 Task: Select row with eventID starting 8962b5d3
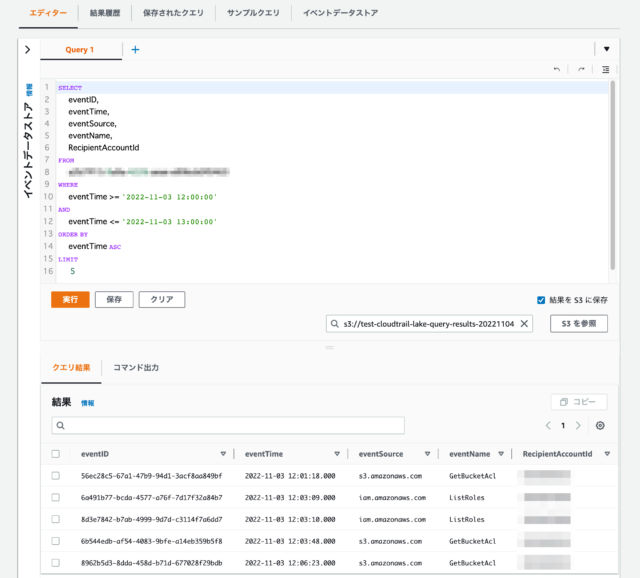(56, 563)
